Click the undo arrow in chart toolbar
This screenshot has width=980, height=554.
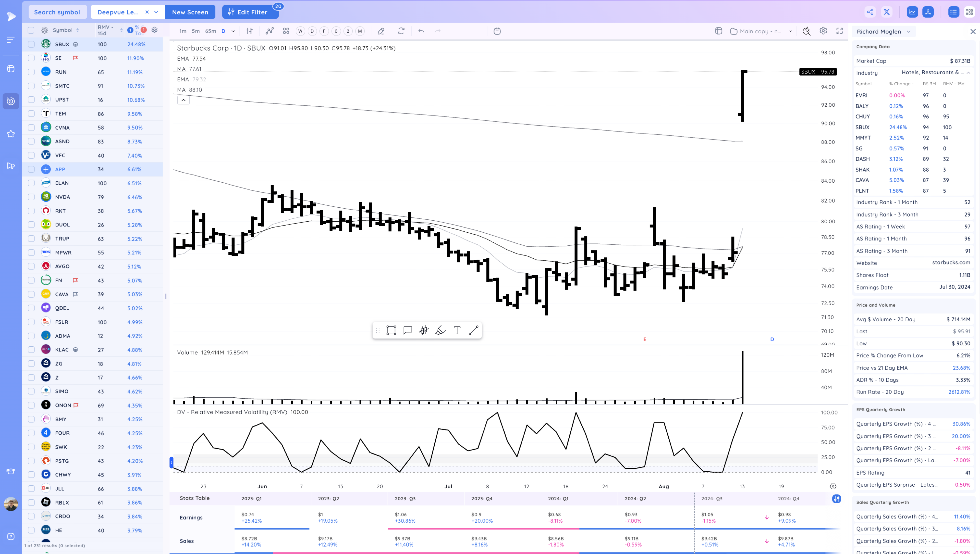tap(421, 31)
